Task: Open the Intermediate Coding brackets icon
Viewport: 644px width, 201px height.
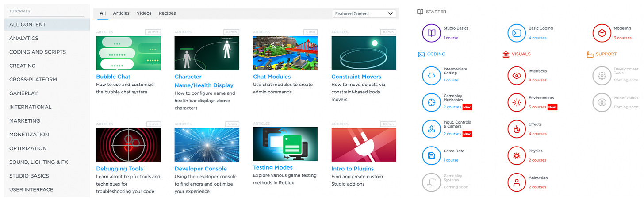Action: [431, 75]
